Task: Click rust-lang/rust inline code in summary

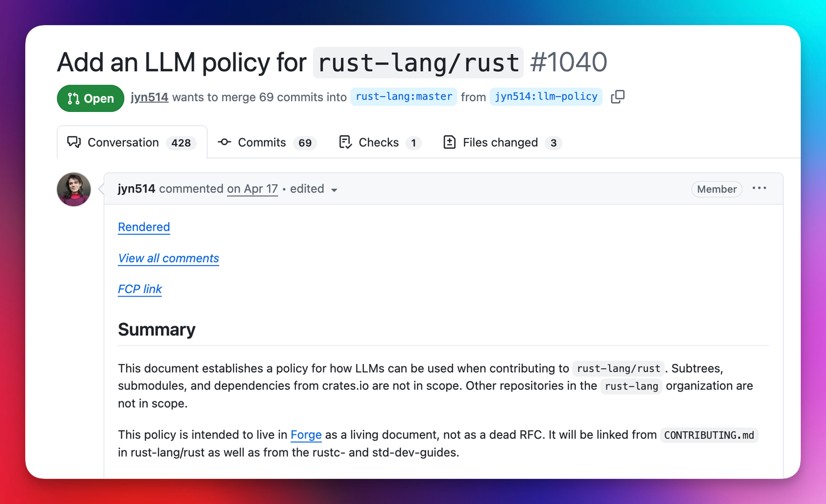Action: [618, 368]
